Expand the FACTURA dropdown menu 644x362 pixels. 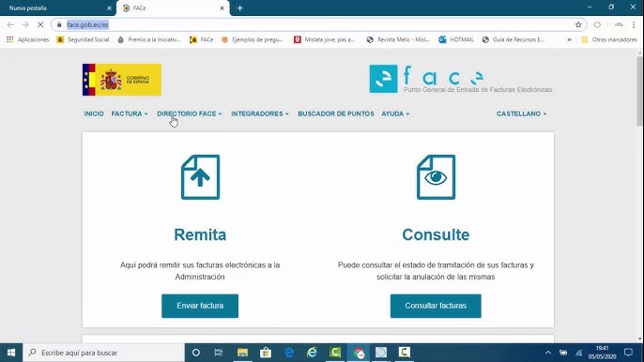click(x=130, y=113)
